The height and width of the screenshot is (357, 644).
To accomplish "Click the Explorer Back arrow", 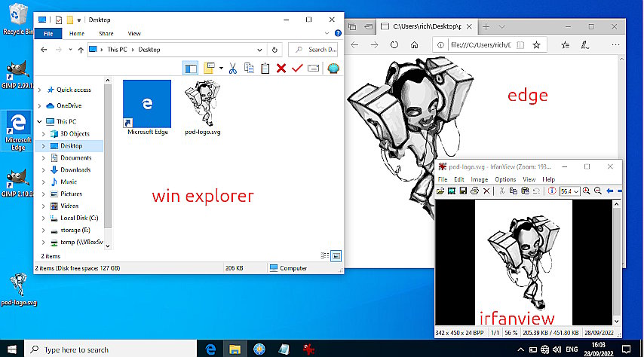I will [44, 50].
